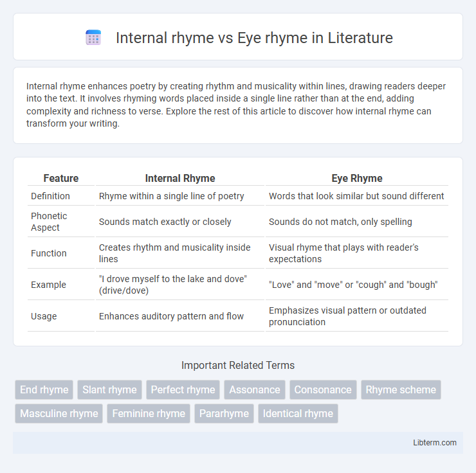Select the 'Internal Rhyme' column header
Screen dimensions: 476x473
point(180,178)
